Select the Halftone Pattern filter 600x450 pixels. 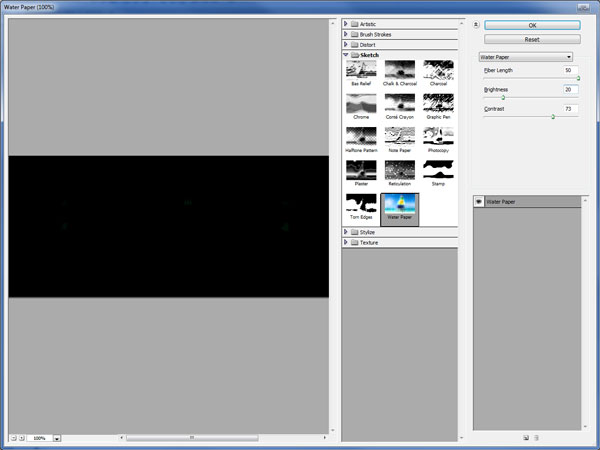point(361,138)
